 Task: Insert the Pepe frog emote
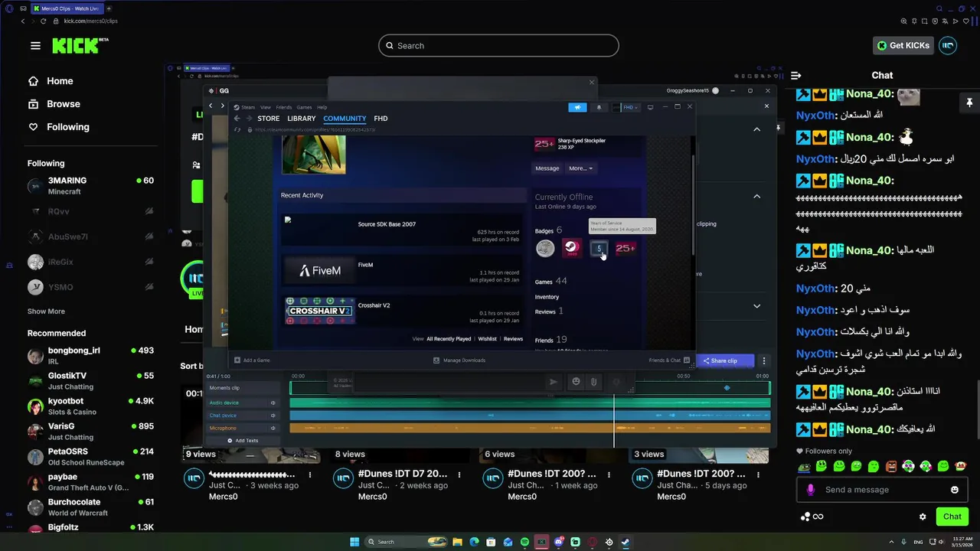804,466
